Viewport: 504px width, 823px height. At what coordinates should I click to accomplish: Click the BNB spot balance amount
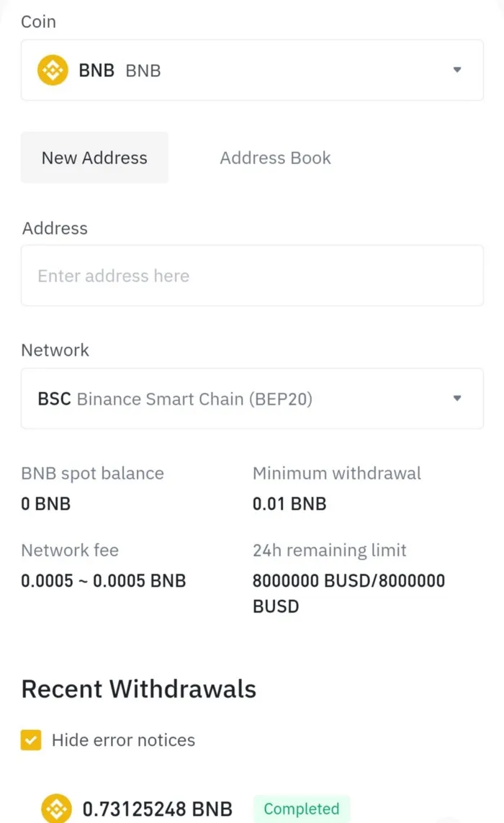(46, 503)
